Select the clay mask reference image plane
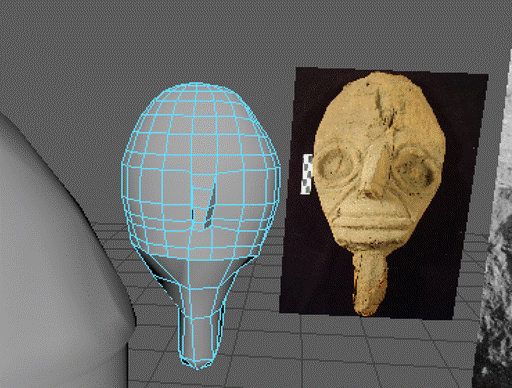Image resolution: width=512 pixels, height=388 pixels. click(x=383, y=193)
